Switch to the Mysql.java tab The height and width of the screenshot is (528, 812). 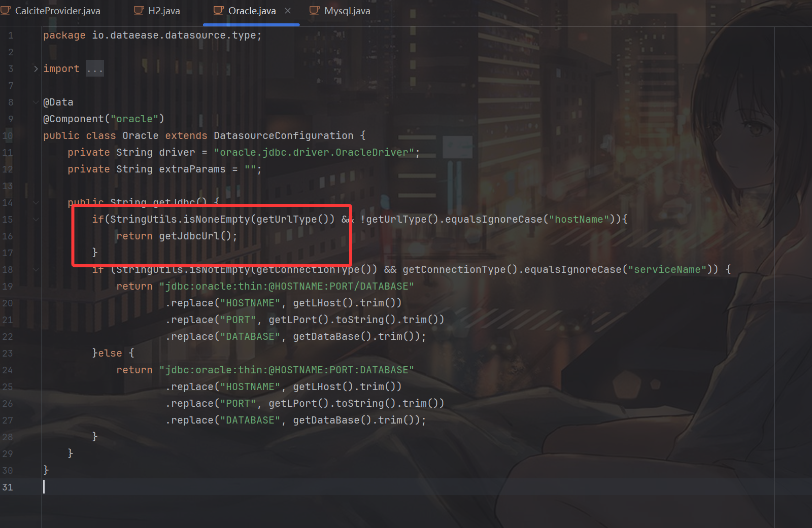click(347, 11)
